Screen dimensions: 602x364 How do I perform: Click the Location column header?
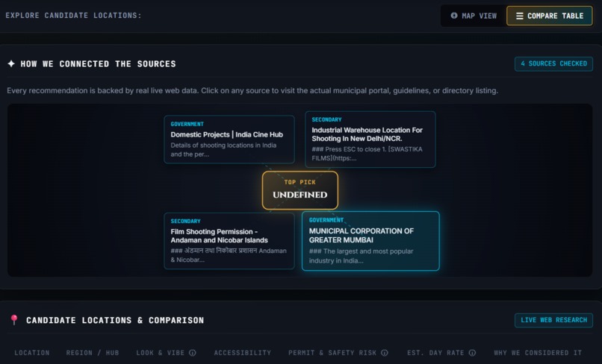[x=32, y=353]
